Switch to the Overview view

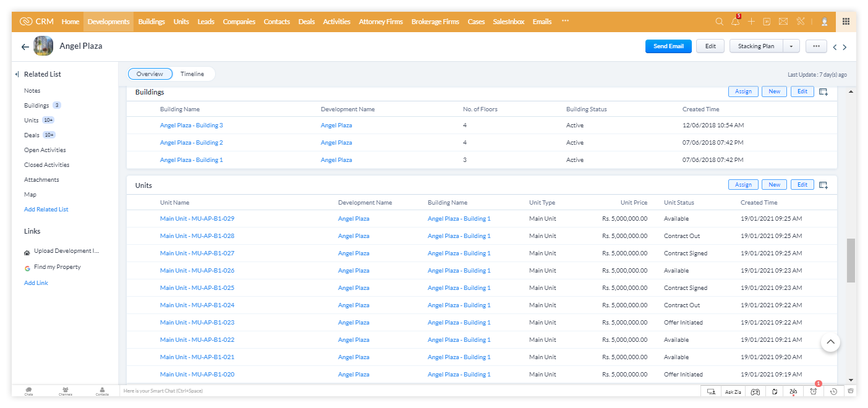(150, 74)
